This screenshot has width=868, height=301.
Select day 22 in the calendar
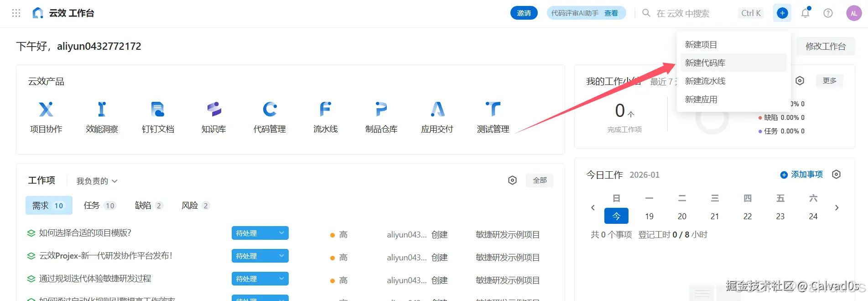click(748, 217)
